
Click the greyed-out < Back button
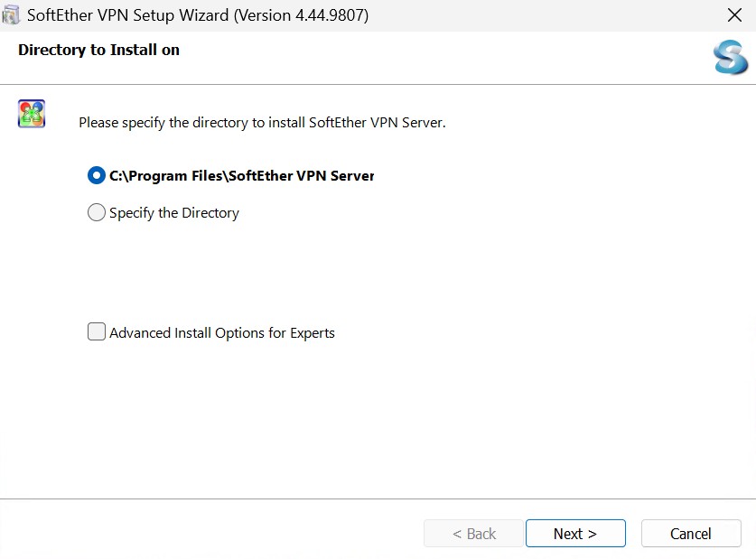click(x=473, y=534)
